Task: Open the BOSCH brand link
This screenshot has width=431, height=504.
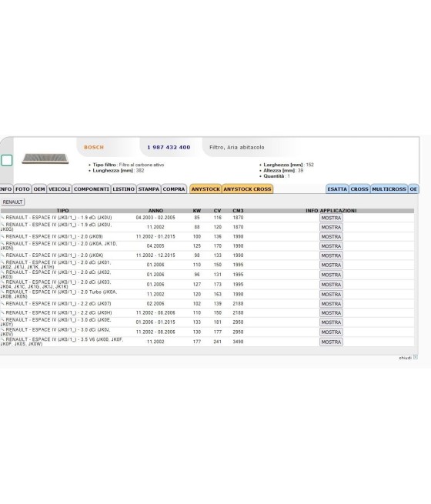Action: (x=94, y=147)
